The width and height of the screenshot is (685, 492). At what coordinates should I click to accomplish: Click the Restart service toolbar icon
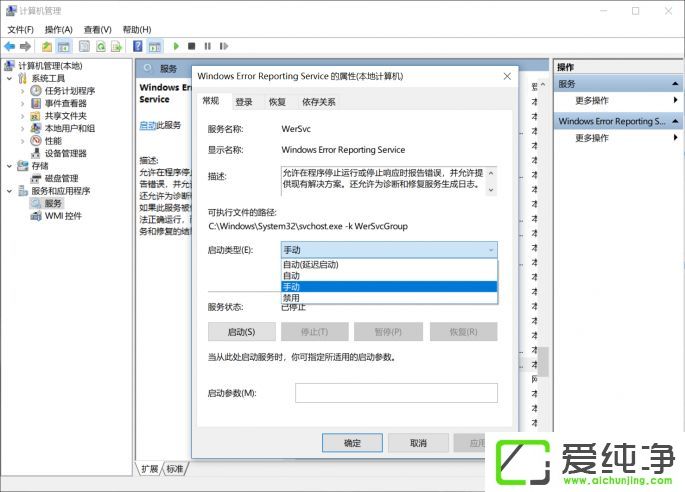pos(224,46)
